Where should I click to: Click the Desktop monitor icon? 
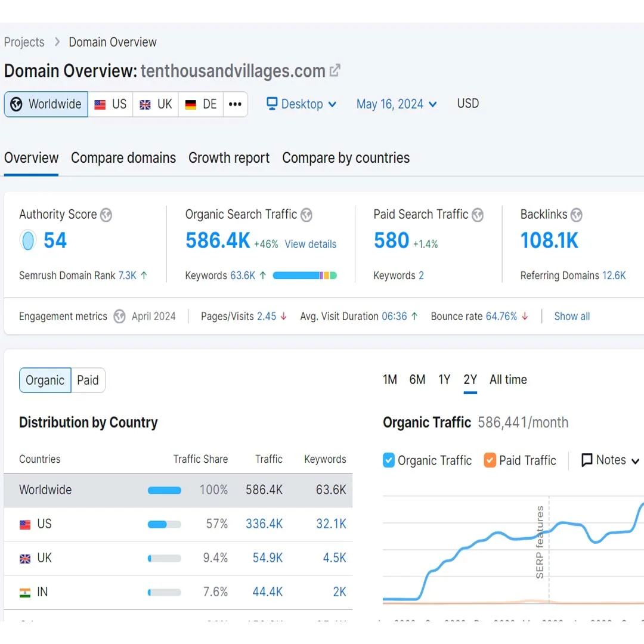click(x=271, y=104)
